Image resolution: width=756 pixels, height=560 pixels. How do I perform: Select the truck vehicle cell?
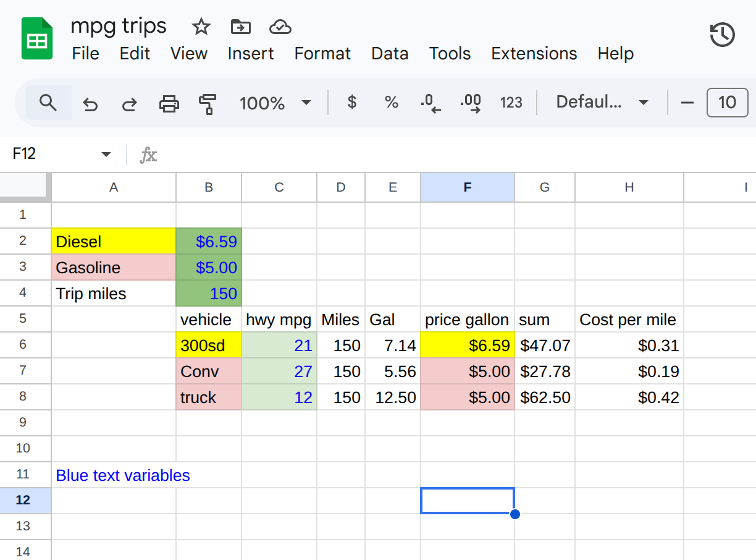tap(209, 397)
